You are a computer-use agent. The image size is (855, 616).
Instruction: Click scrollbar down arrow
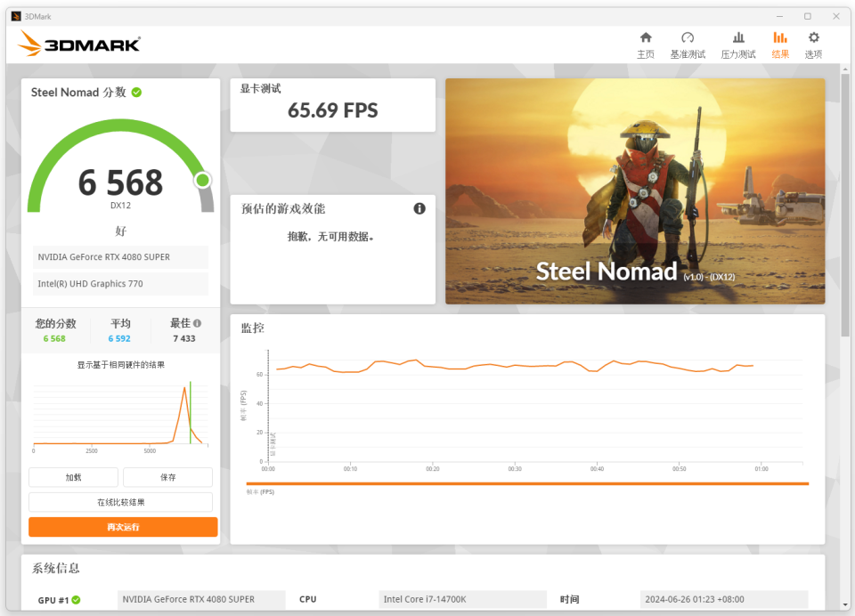pos(845,604)
